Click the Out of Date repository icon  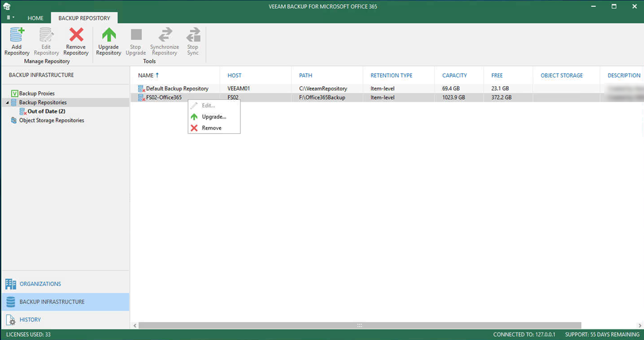23,111
